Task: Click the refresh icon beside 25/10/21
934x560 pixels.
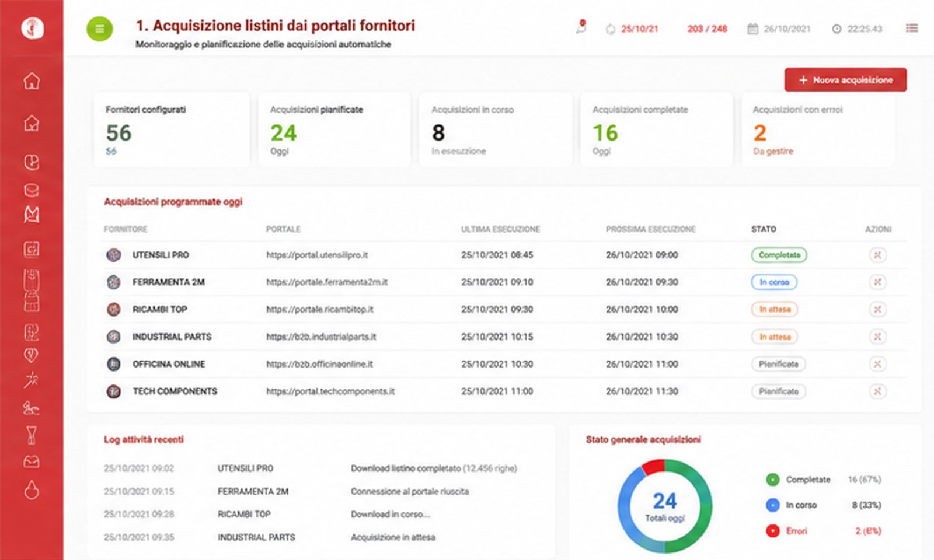Action: click(x=610, y=29)
